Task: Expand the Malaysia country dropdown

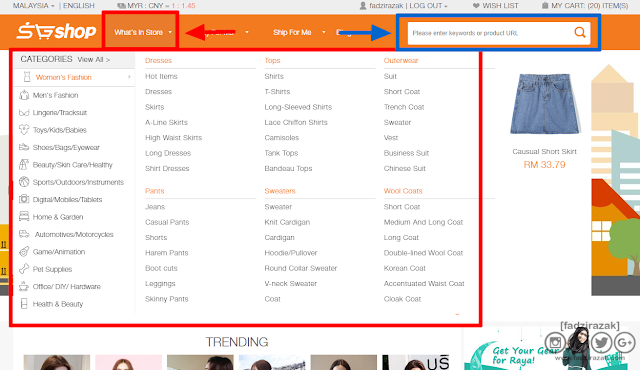Action: coord(33,6)
